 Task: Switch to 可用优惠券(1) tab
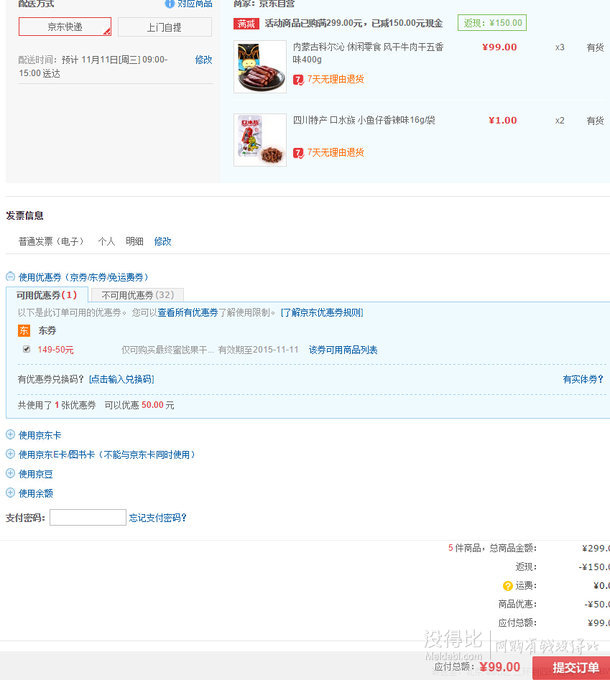[x=47, y=295]
